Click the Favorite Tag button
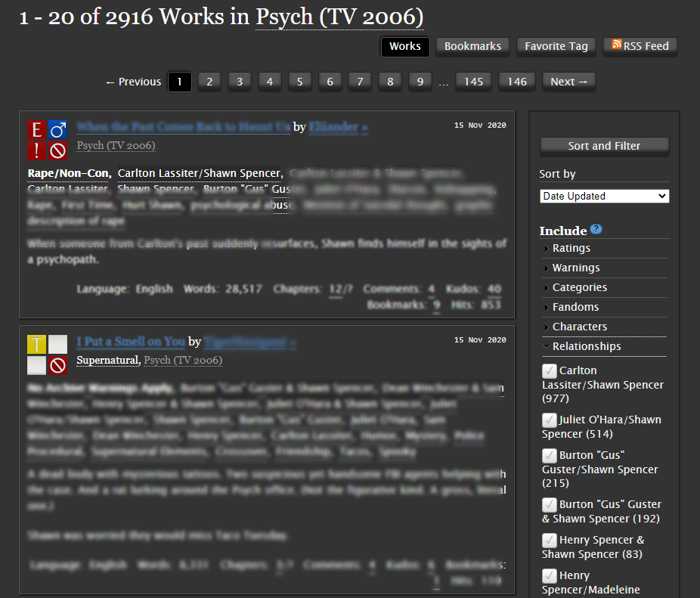Viewport: 700px width, 598px height. click(x=556, y=46)
